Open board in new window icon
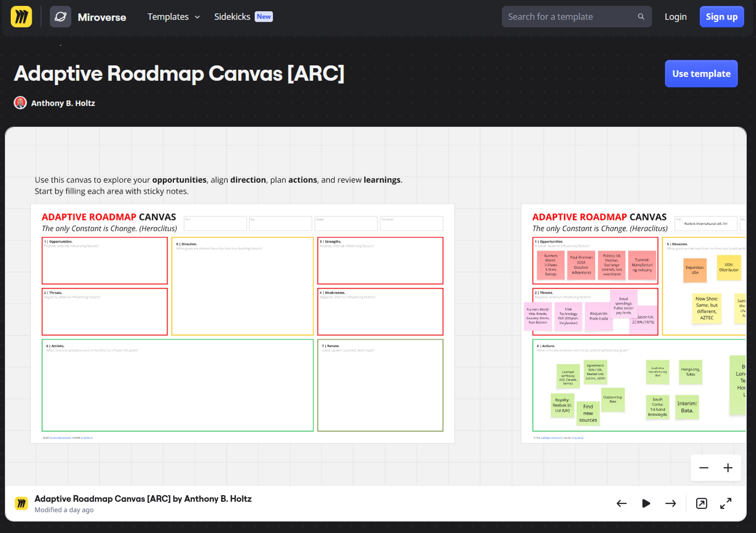The height and width of the screenshot is (533, 756). click(701, 503)
